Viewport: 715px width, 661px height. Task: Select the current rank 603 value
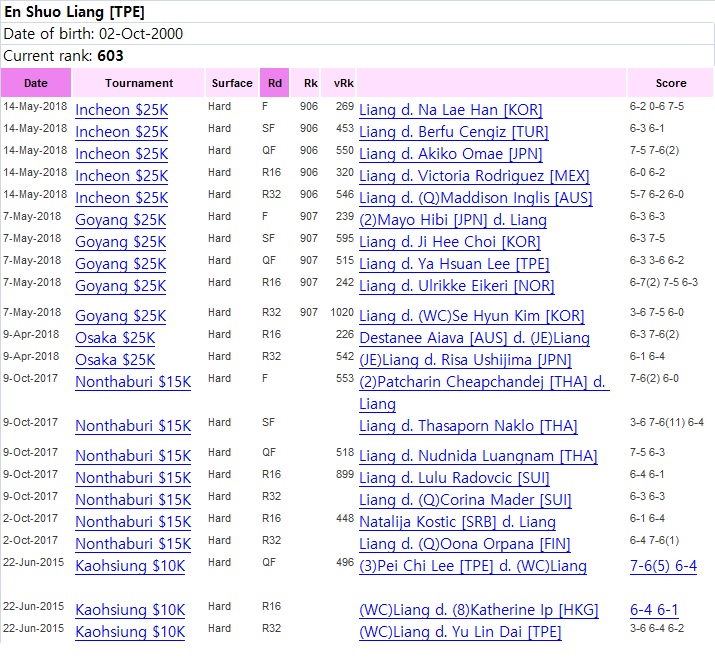click(110, 56)
